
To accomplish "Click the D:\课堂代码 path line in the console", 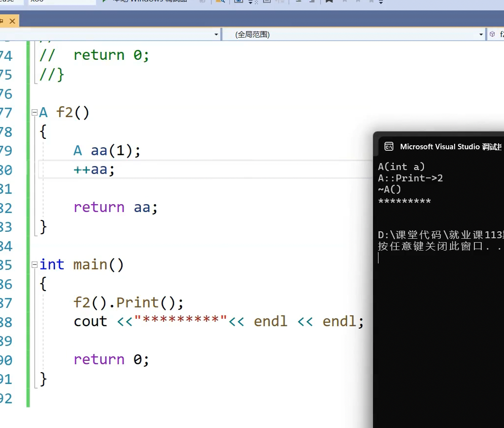I will [441, 235].
